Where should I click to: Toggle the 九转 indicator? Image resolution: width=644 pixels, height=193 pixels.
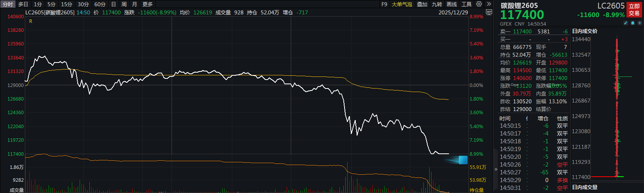tap(437, 4)
